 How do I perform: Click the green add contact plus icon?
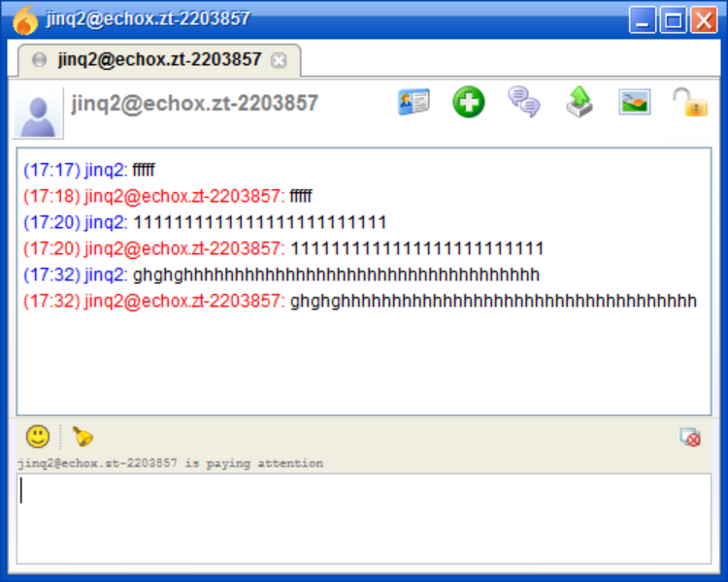pos(469,102)
